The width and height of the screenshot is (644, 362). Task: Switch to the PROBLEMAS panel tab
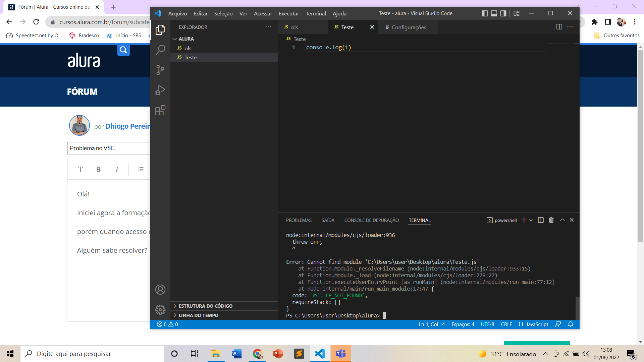pos(299,220)
